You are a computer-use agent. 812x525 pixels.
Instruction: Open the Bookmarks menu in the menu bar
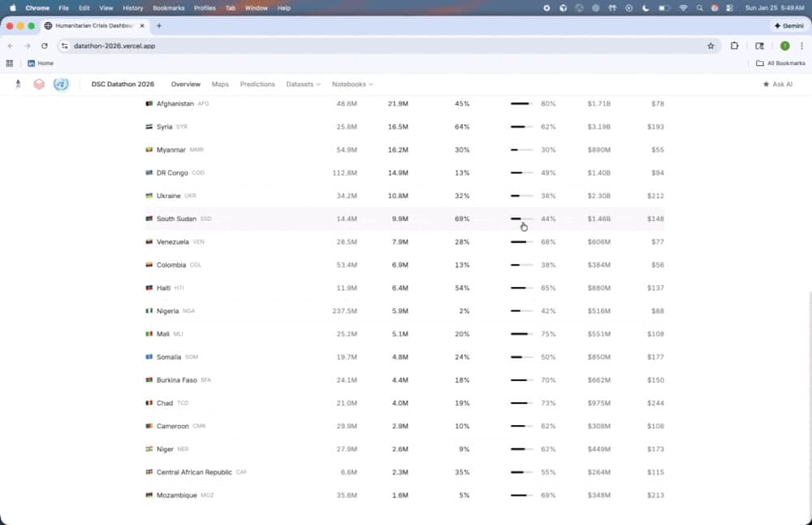[x=168, y=8]
